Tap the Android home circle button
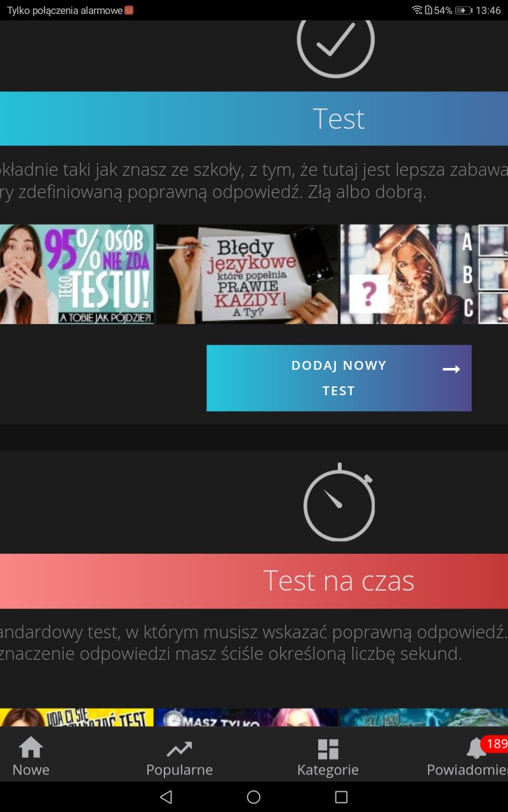Screen dimensions: 508x812 pyautogui.click(x=253, y=797)
